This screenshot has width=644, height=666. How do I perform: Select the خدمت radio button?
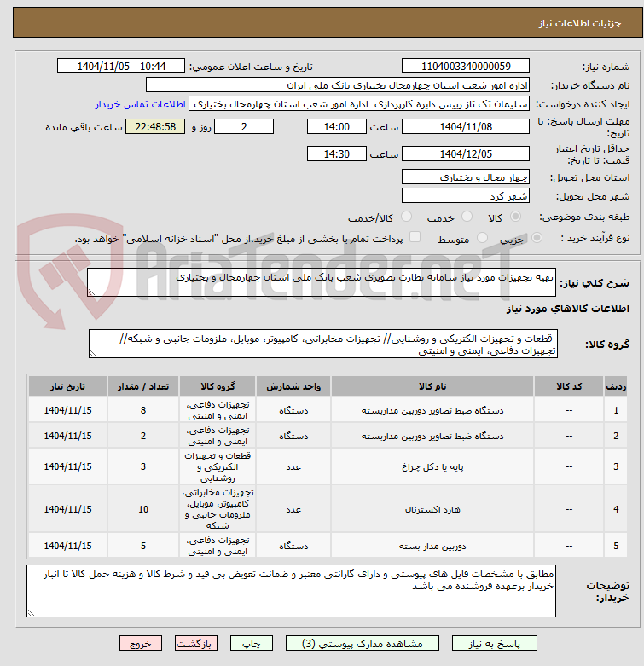pos(467,217)
